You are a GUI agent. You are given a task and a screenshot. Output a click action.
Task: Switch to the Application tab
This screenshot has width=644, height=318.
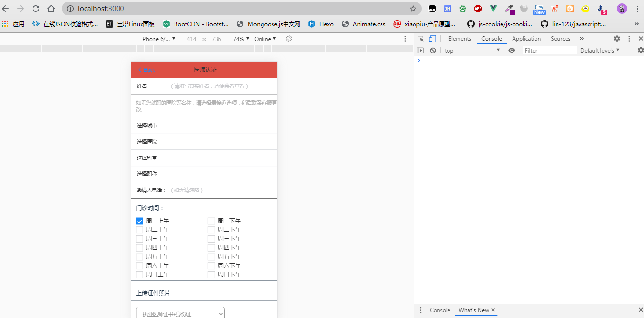[x=526, y=39]
